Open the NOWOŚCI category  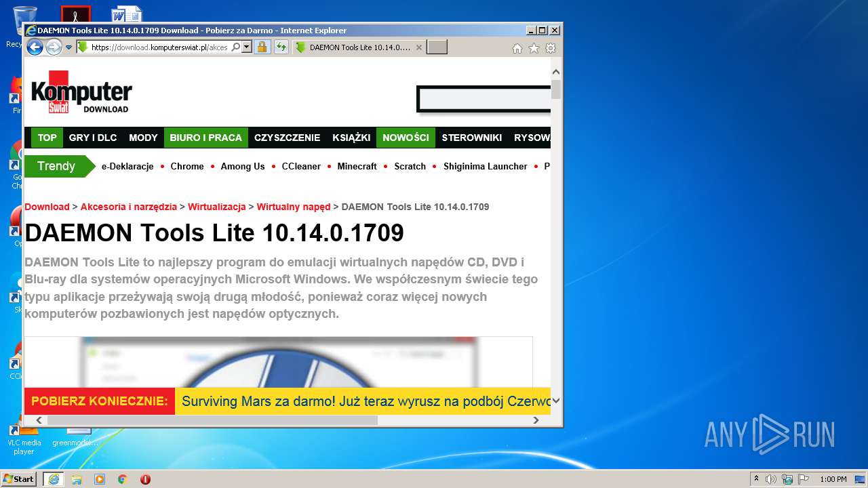pyautogui.click(x=406, y=138)
